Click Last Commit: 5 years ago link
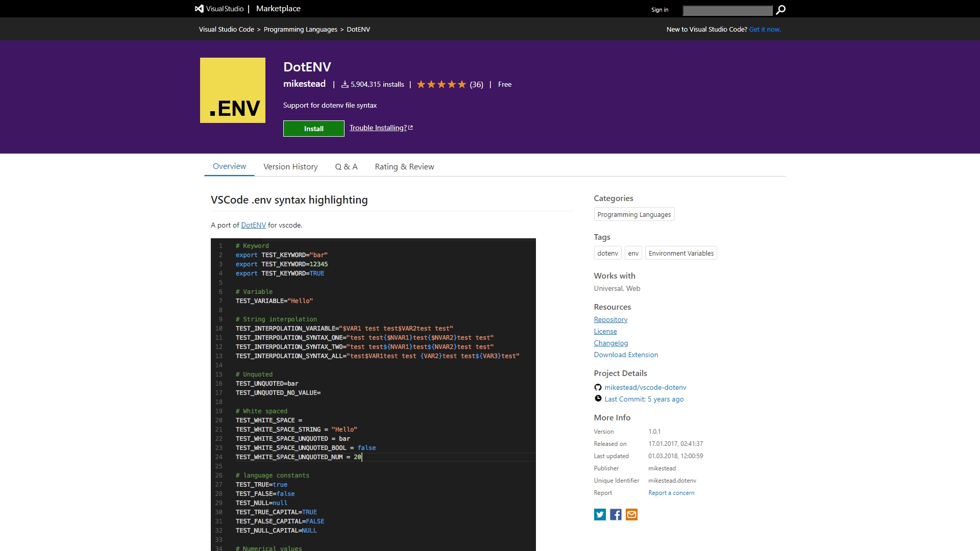 coord(644,399)
